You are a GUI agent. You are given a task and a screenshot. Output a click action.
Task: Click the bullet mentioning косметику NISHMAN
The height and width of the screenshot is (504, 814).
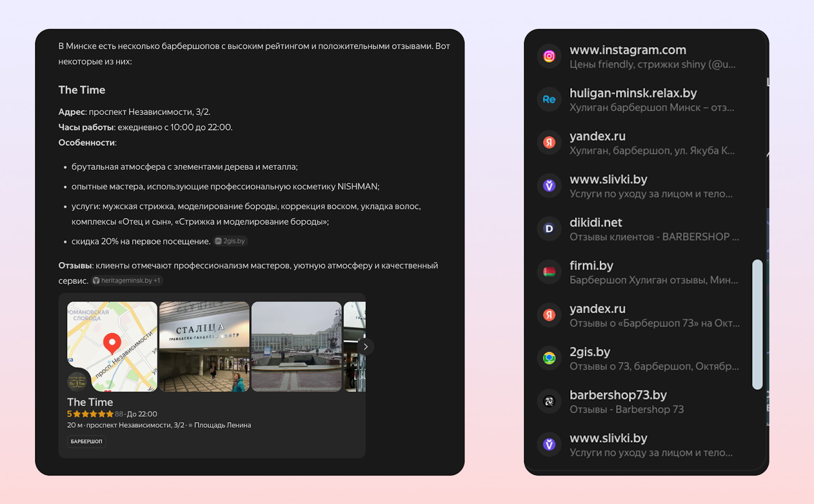(225, 187)
